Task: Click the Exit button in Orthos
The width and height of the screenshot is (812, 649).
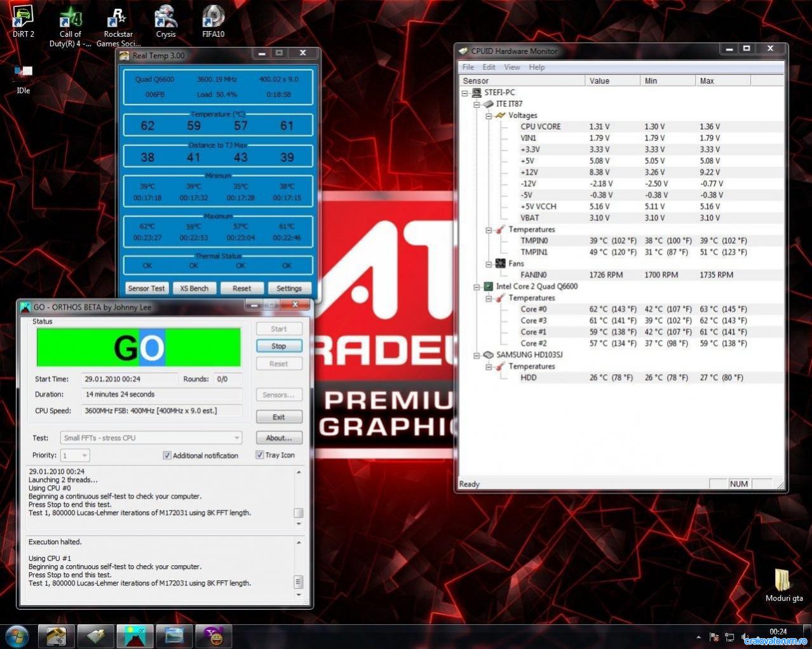Action: [279, 417]
